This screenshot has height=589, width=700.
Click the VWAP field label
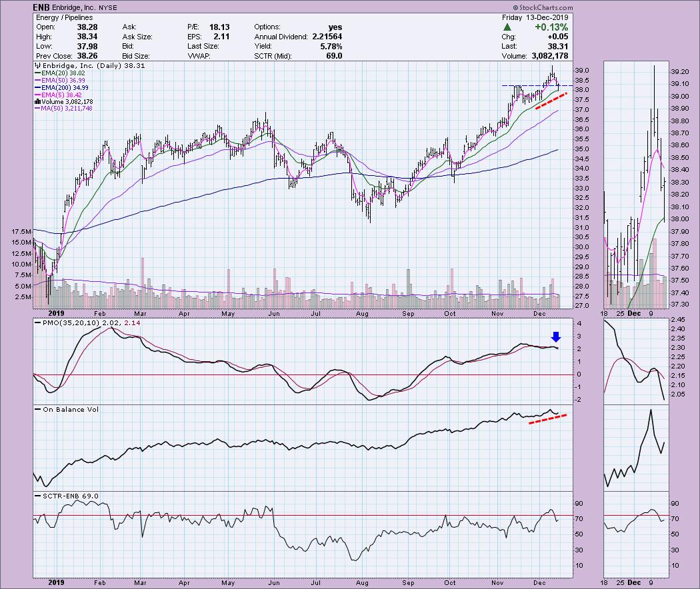[199, 56]
